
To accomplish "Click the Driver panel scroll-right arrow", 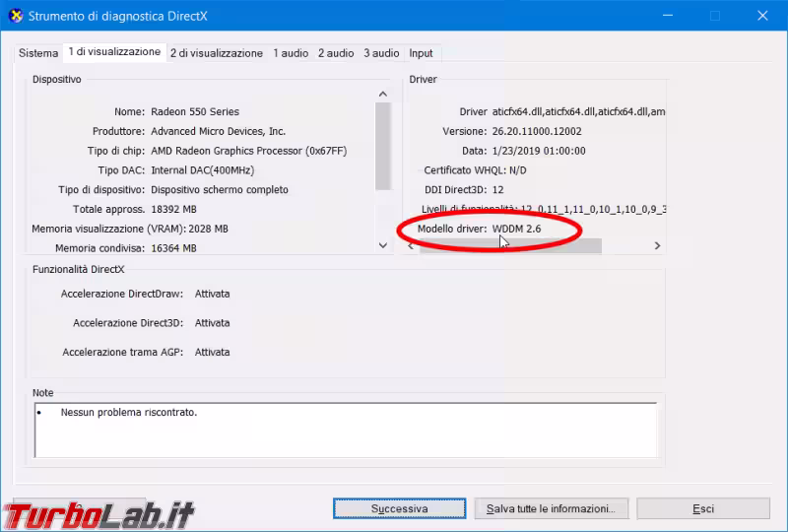I will point(657,246).
